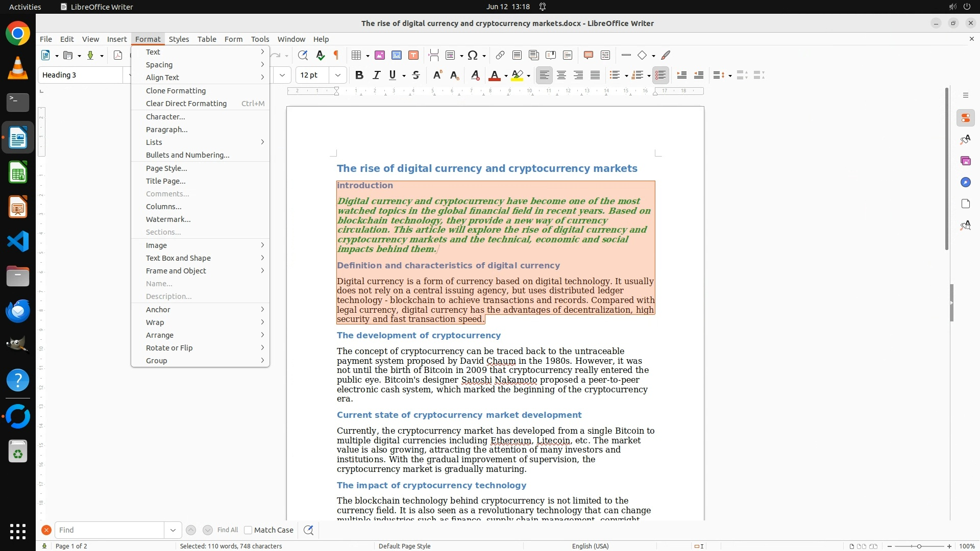Toggle Formatting Marks pilcrow button

336,55
